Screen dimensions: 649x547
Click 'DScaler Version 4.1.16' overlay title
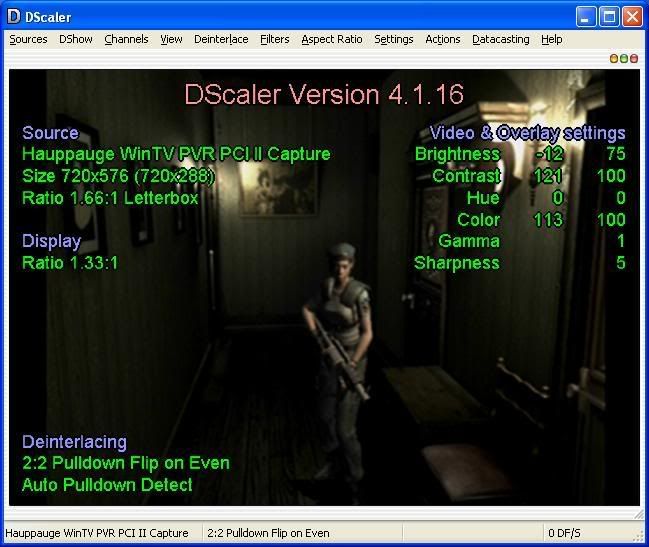(324, 94)
